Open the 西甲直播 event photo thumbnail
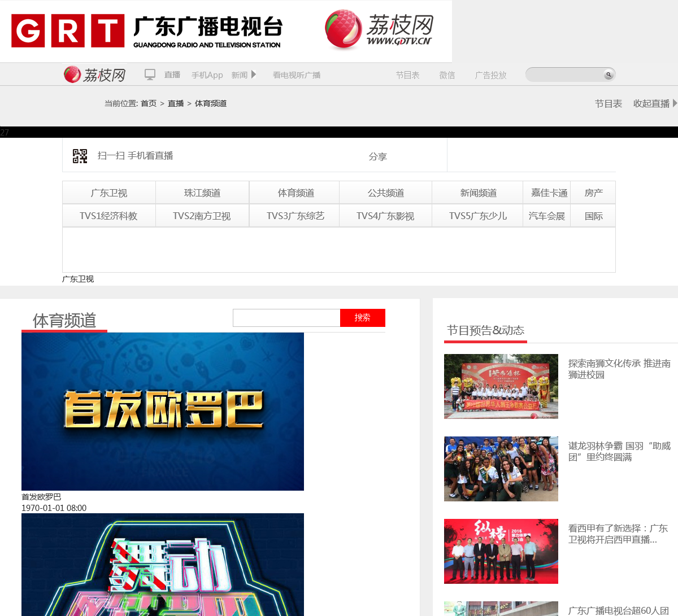Screen dimensions: 678x616 [x=501, y=551]
